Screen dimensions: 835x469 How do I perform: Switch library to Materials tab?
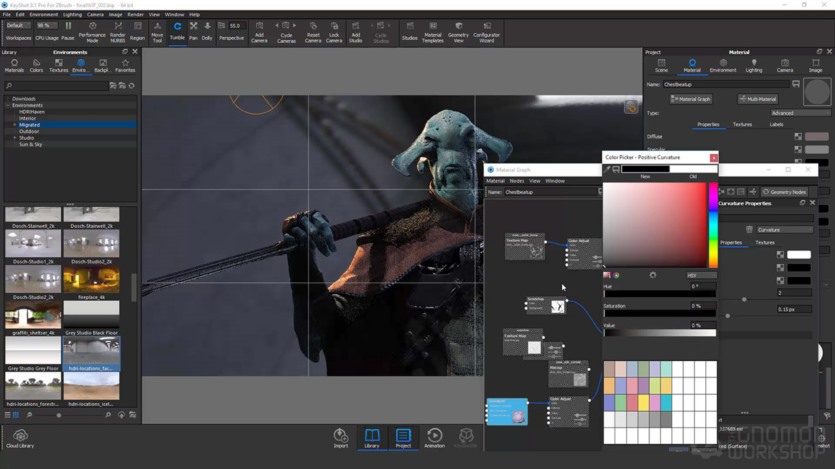click(x=14, y=65)
